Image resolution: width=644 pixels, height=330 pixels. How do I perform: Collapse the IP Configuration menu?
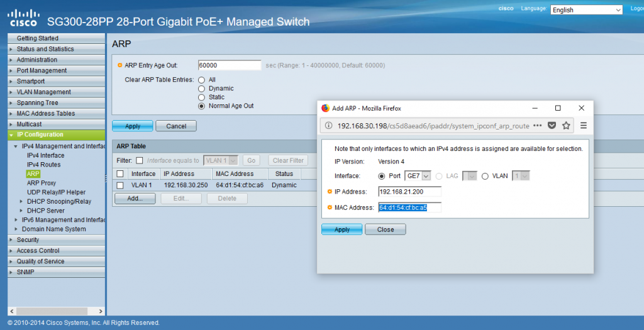click(56, 135)
